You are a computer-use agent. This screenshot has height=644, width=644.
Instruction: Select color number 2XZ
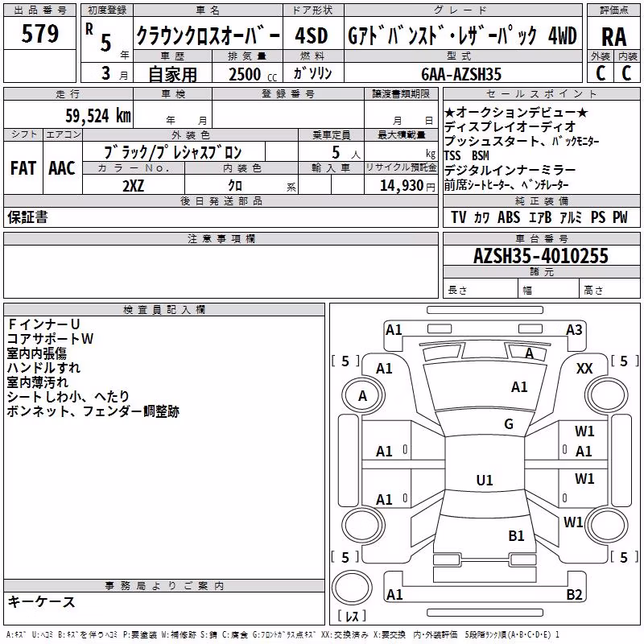[134, 186]
